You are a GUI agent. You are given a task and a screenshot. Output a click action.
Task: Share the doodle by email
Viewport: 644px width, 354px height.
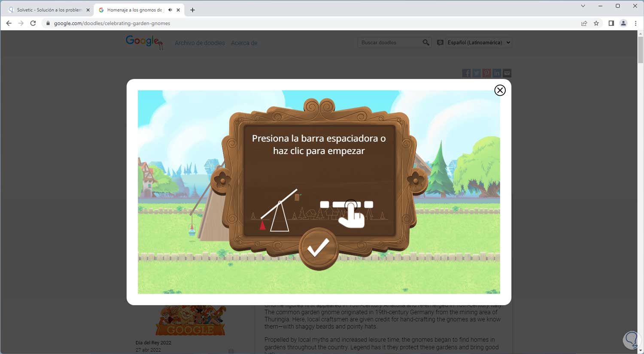point(507,73)
